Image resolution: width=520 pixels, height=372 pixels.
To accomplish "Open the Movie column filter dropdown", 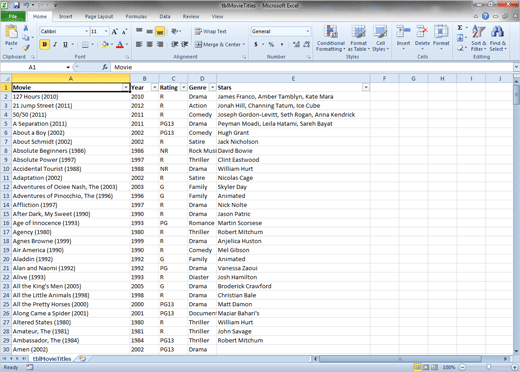I will coord(126,87).
